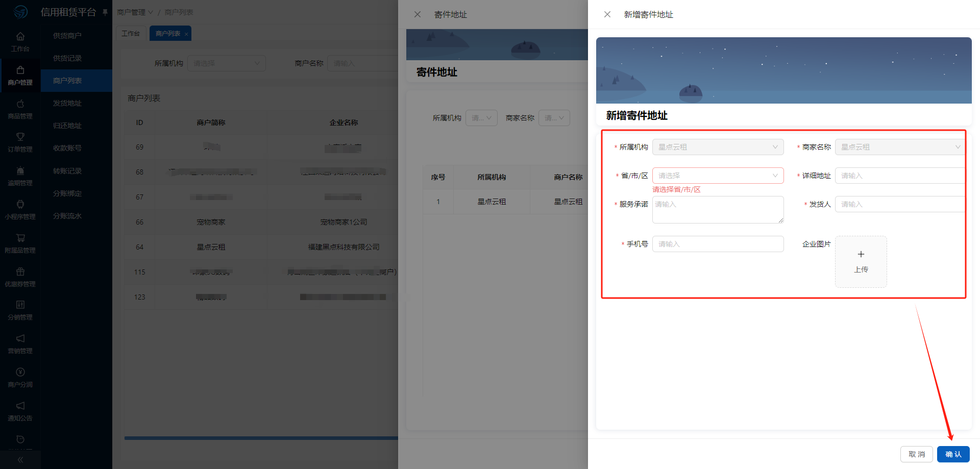Screen dimensions: 980x469
Task: Open 订单管理 in the sidebar
Action: coord(20,142)
